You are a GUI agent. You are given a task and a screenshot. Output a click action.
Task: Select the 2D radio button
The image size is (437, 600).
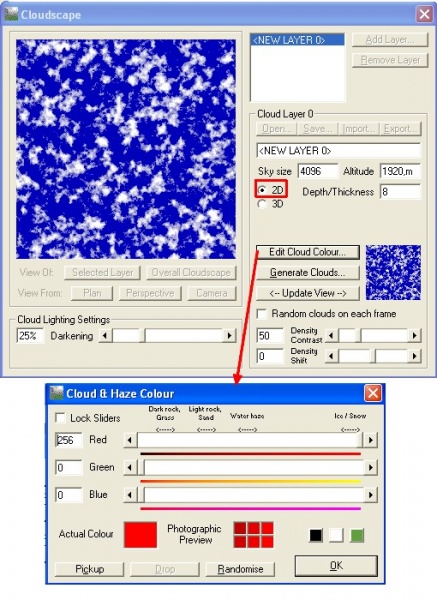click(x=263, y=190)
